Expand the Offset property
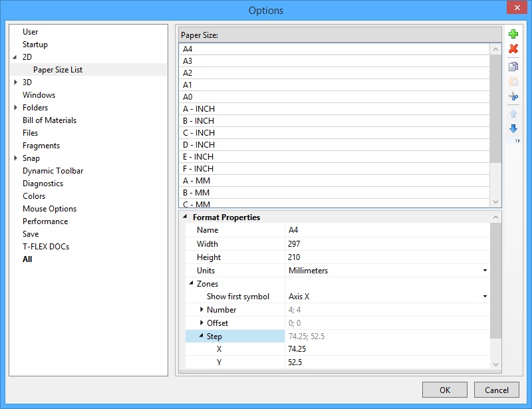 point(203,323)
